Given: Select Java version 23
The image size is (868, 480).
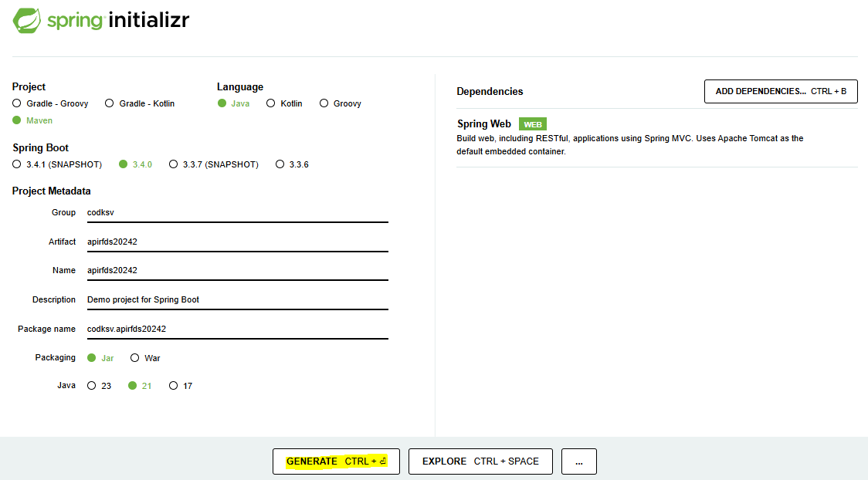Looking at the screenshot, I should [x=93, y=385].
